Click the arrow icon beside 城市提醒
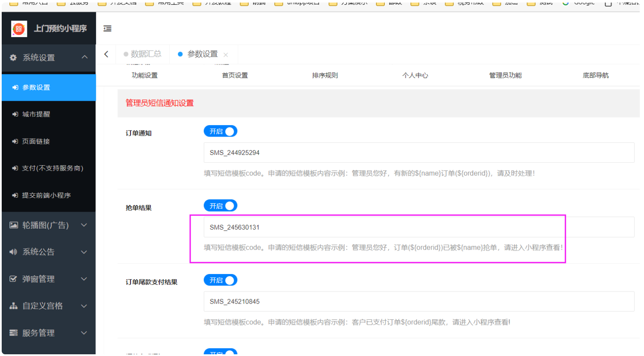This screenshot has width=644, height=356. [x=15, y=114]
